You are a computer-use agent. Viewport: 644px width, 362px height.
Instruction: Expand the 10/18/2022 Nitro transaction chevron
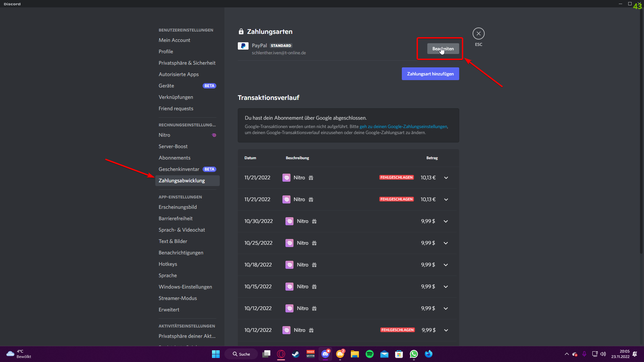[445, 265]
